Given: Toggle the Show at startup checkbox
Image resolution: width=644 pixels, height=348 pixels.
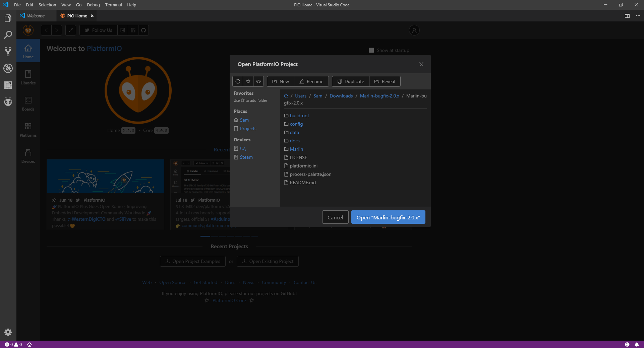Looking at the screenshot, I should pyautogui.click(x=371, y=50).
